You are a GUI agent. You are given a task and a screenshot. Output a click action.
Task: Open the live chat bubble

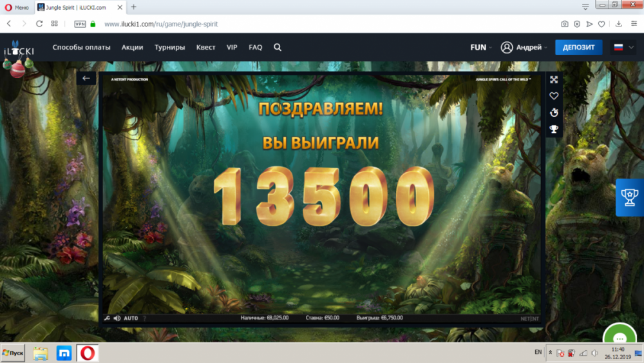(619, 338)
